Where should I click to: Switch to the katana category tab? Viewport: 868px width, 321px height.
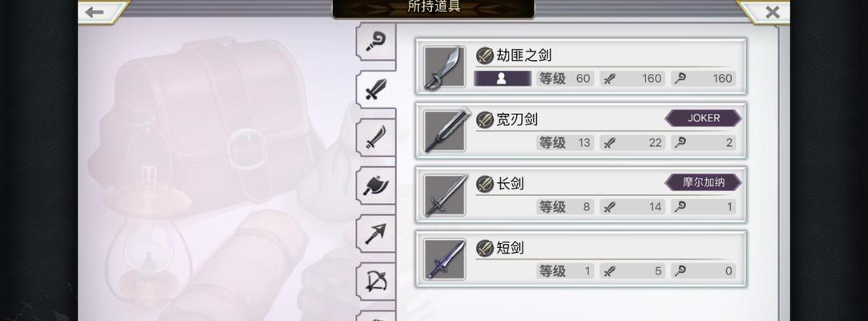(377, 137)
